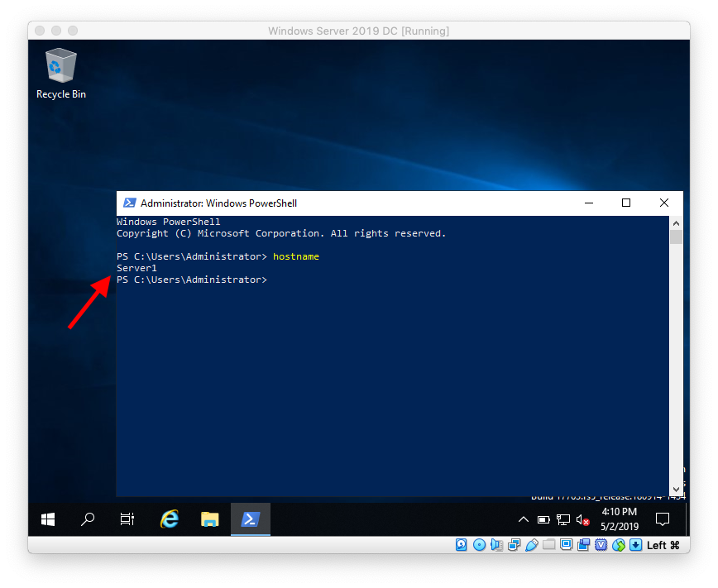Screen dimensions: 718x588
Task: Launch Internet Explorer from the taskbar
Action: point(169,519)
